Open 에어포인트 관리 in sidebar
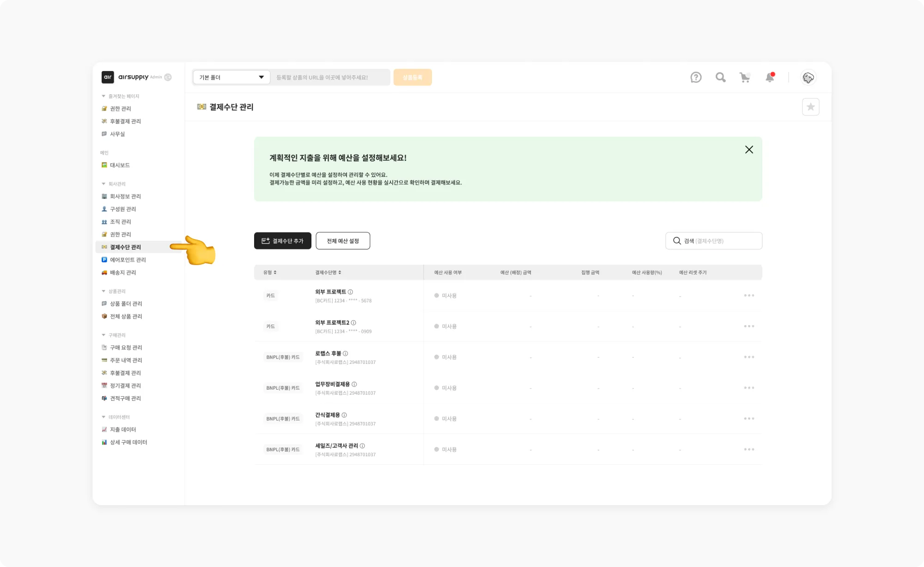The width and height of the screenshot is (924, 567). pos(128,260)
